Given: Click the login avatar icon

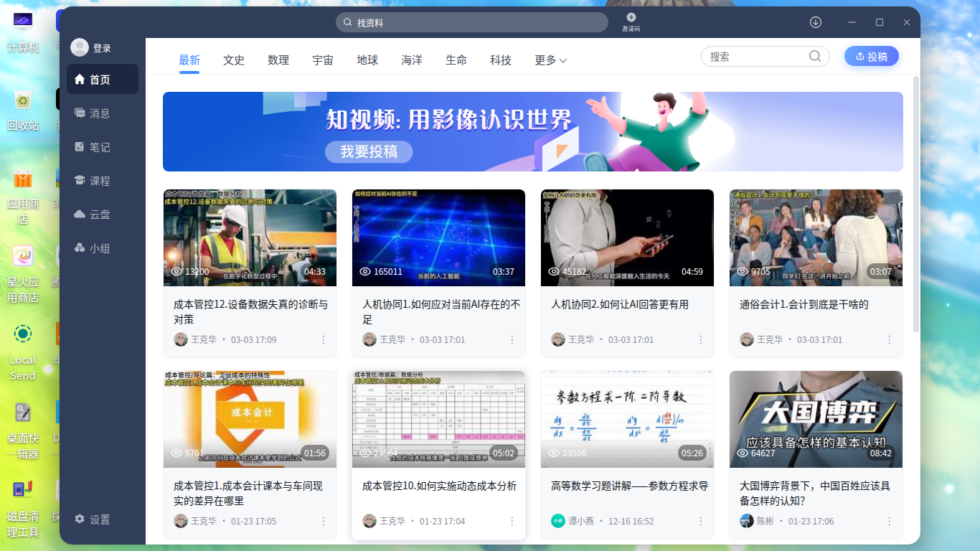Looking at the screenshot, I should (x=80, y=47).
